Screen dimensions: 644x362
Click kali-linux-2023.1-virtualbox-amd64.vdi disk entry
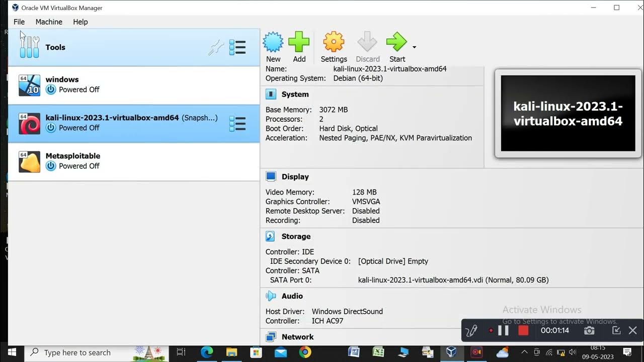click(453, 280)
